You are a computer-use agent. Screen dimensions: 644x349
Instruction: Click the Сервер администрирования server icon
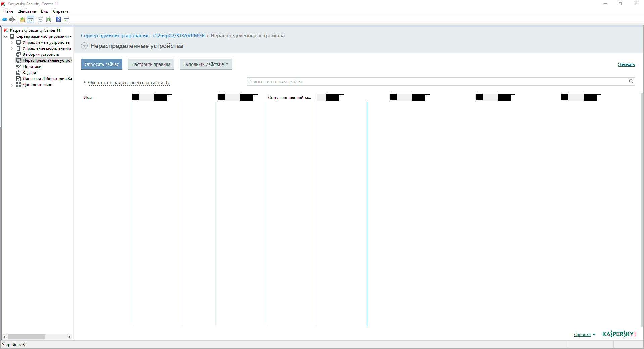point(12,36)
